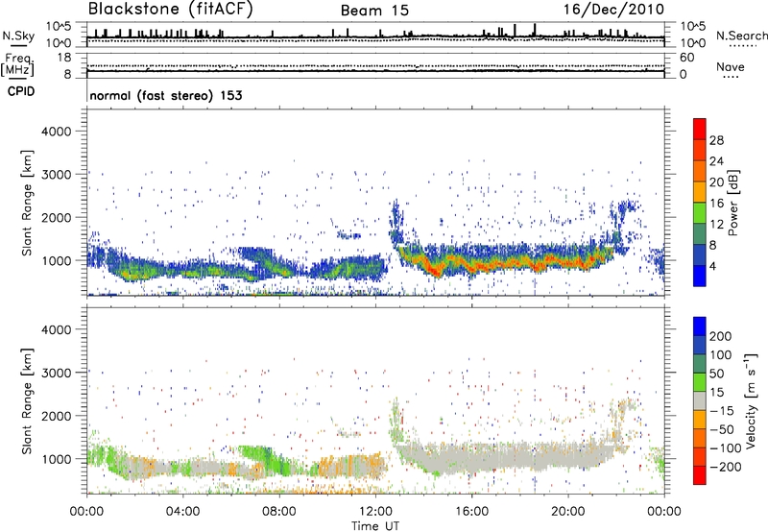
Task: Click the frequency strip plot
Action: (375, 64)
